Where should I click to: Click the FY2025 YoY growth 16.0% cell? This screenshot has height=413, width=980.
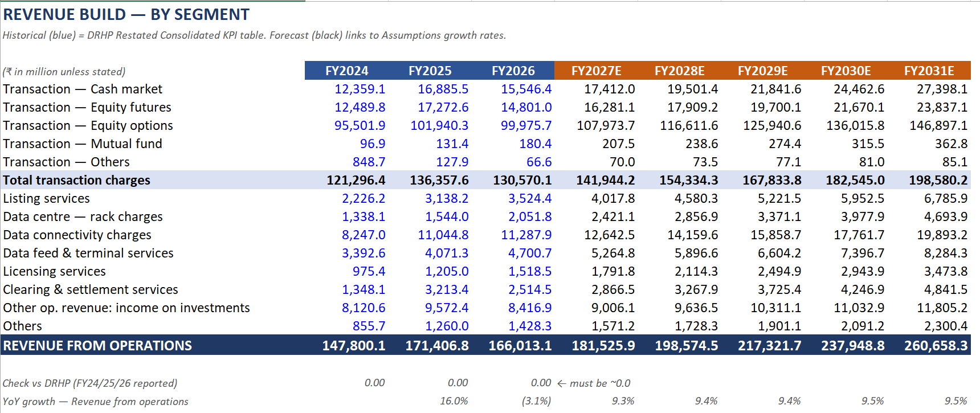454,401
